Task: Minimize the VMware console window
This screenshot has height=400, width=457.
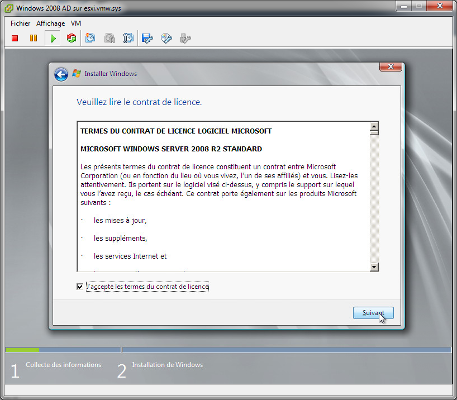Action: point(404,6)
